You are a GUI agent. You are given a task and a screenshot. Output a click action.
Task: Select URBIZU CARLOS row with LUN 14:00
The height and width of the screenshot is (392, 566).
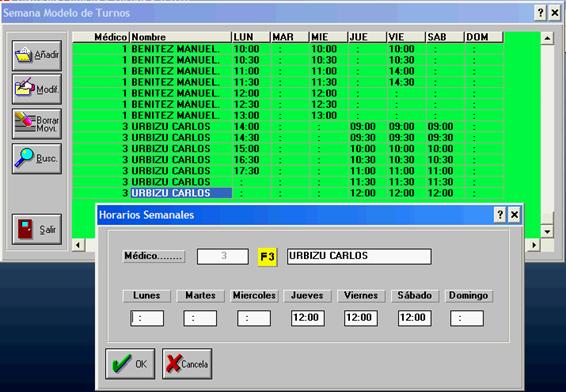point(288,127)
